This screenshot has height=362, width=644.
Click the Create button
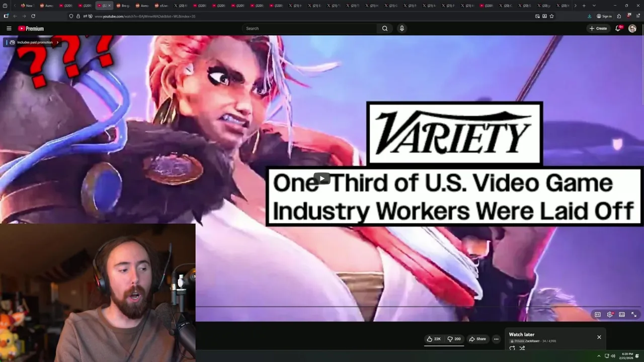point(598,29)
